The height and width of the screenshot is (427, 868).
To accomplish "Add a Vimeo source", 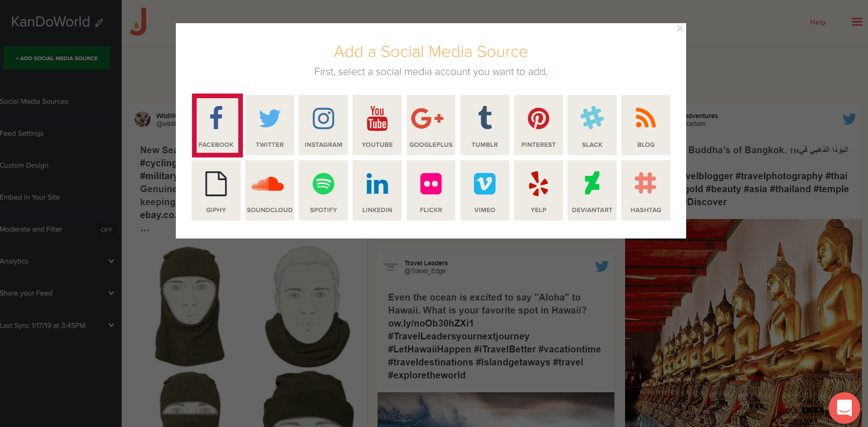I will coord(485,190).
